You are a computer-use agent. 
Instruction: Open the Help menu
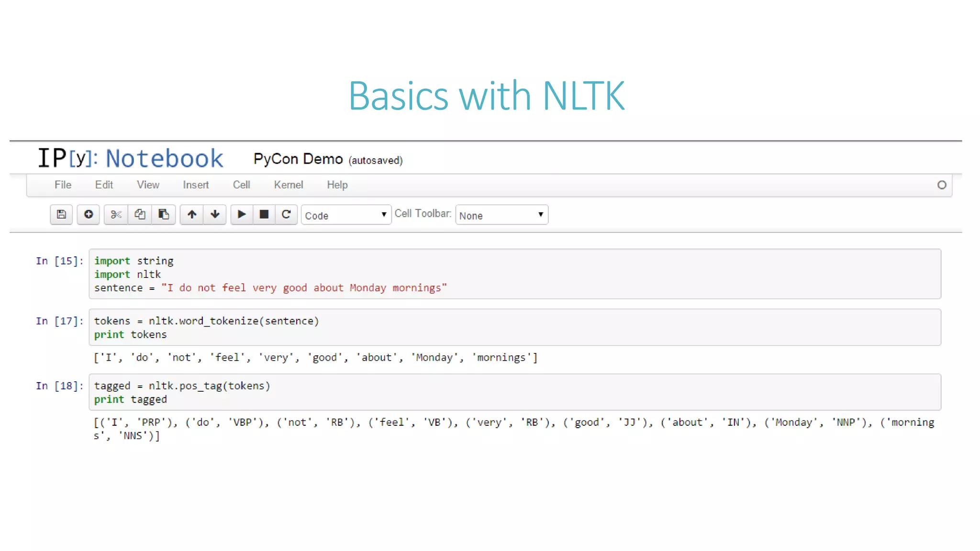pyautogui.click(x=337, y=185)
